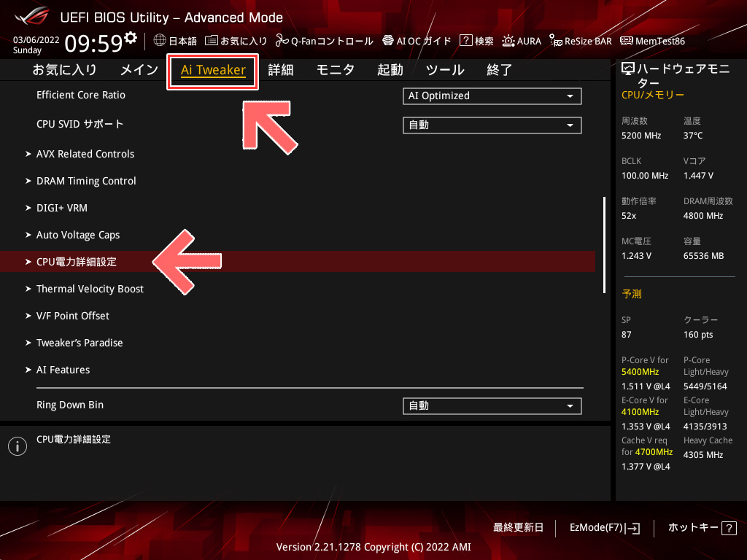The image size is (747, 560).
Task: Open the 詳細 tab
Action: pyautogui.click(x=281, y=70)
